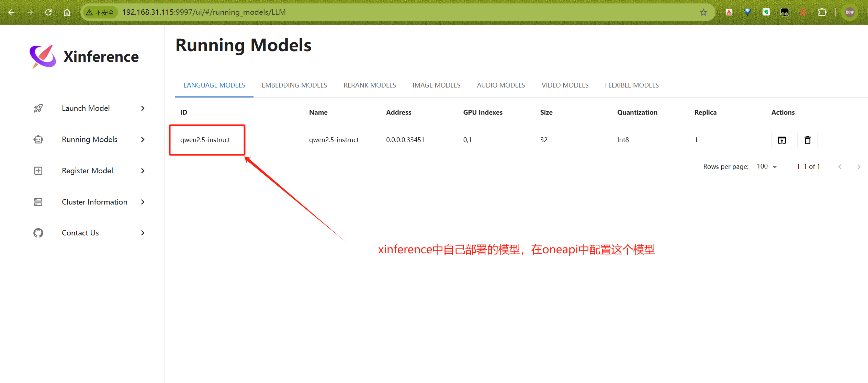Open Register Model sidebar item
This screenshot has width=868, height=383.
[x=87, y=171]
